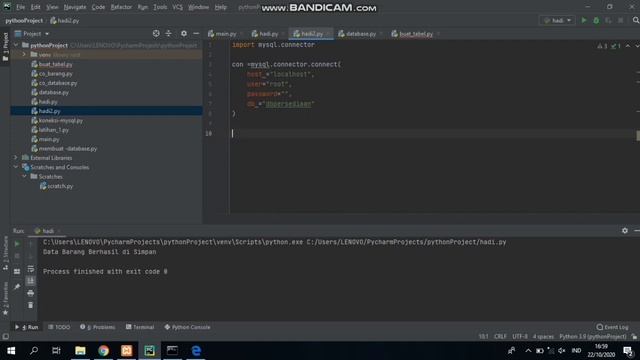Image resolution: width=640 pixels, height=360 pixels.
Task: Select co_database.py in project tree
Action: (x=58, y=83)
